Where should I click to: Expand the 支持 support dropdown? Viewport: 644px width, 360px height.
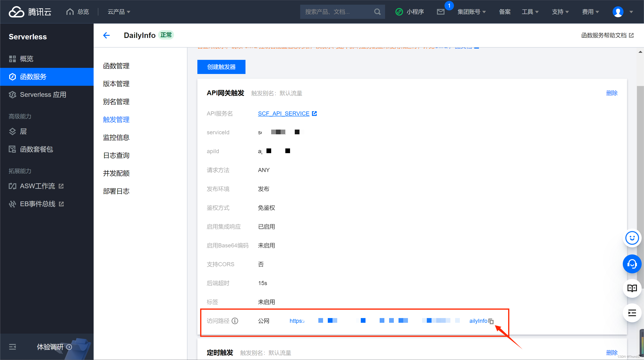point(560,12)
